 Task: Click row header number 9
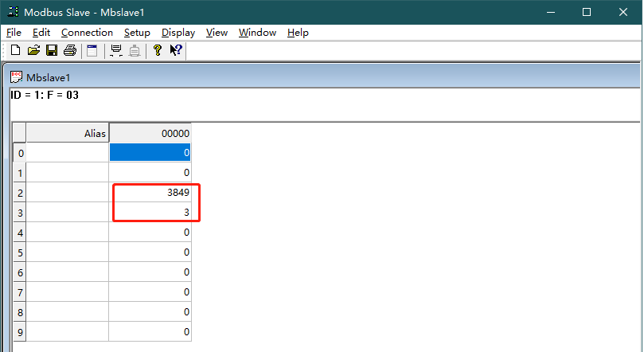click(20, 332)
